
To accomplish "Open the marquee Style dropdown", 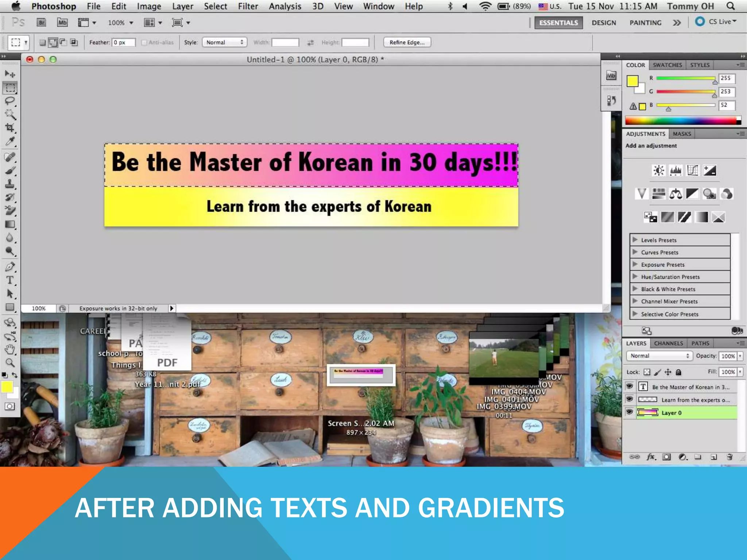I will 224,42.
